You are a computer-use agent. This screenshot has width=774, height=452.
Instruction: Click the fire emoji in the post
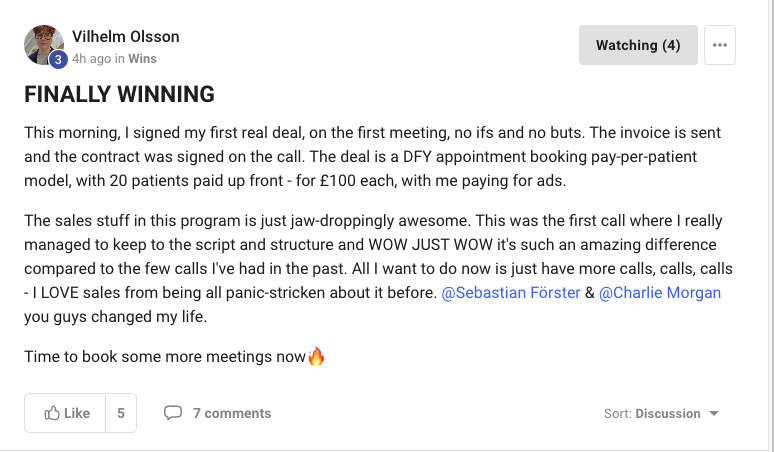[x=316, y=356]
